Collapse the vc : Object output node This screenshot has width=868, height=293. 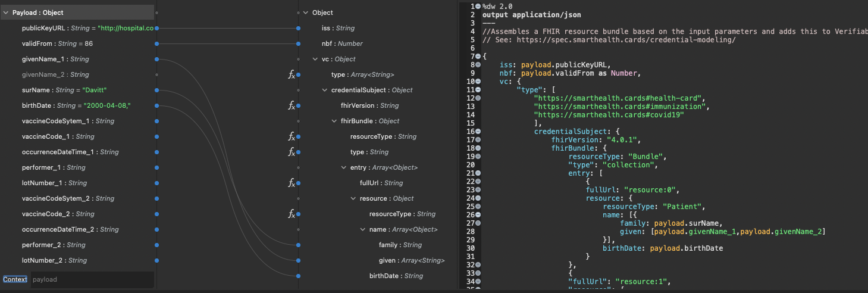(315, 59)
